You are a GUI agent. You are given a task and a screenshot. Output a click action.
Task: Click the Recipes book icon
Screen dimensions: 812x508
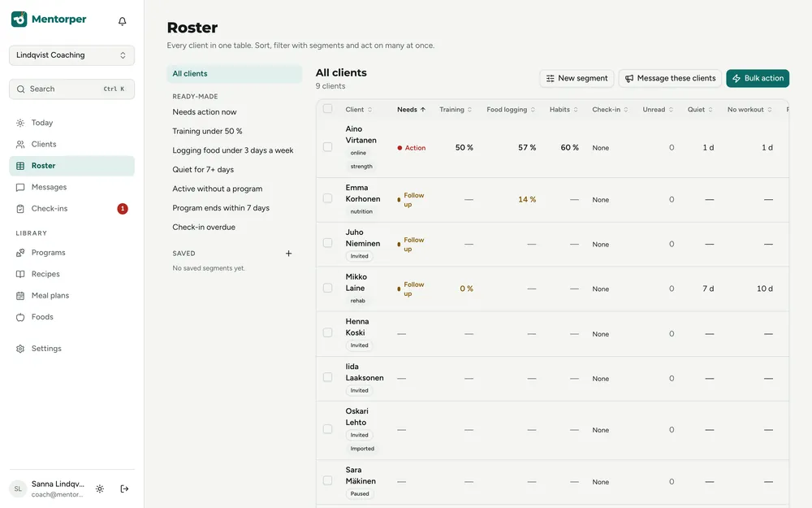[x=20, y=274]
